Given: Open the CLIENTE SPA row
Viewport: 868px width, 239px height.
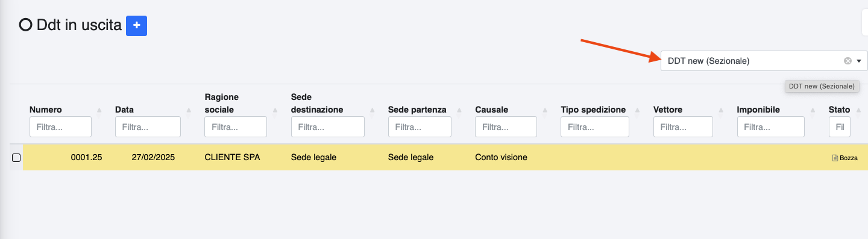Looking at the screenshot, I should (445, 157).
